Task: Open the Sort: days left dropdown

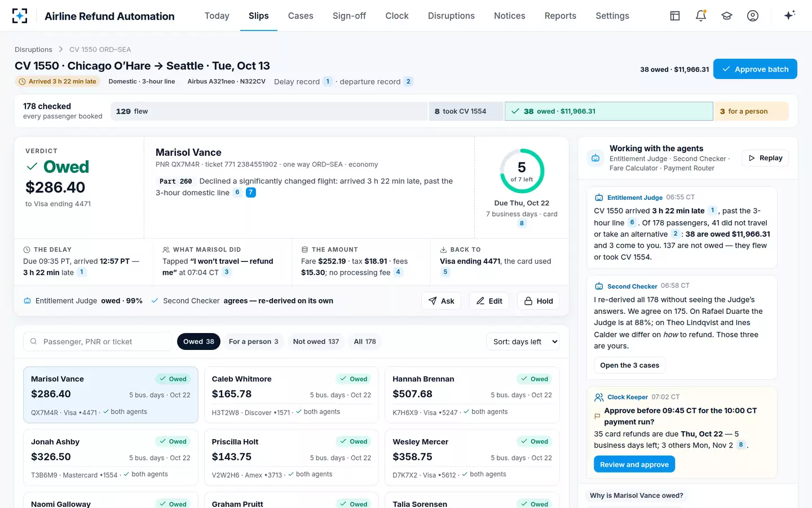Action: [523, 341]
